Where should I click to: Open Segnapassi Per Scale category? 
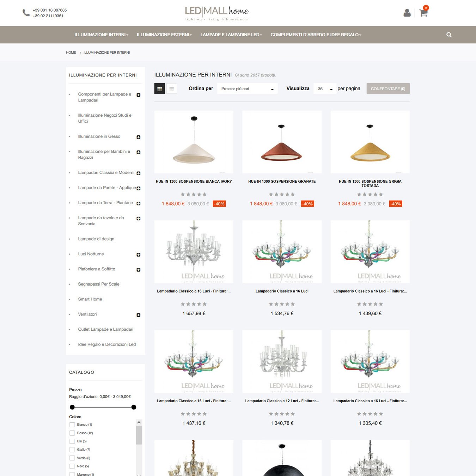click(x=99, y=284)
